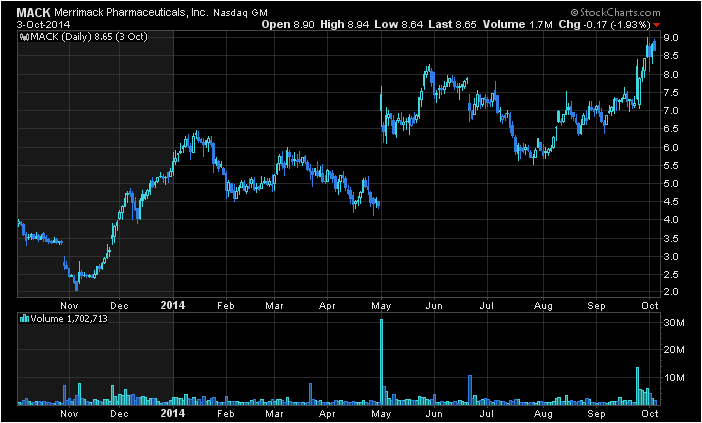Click the Mar label under the price chart

click(274, 306)
